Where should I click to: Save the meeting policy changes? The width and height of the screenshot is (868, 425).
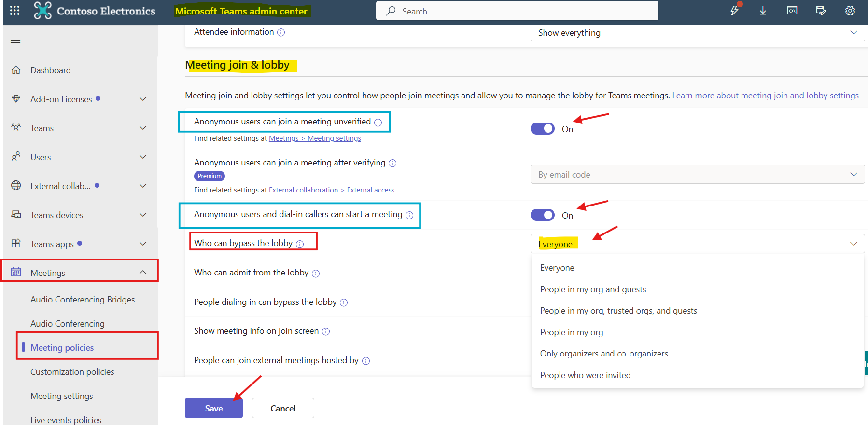point(214,408)
